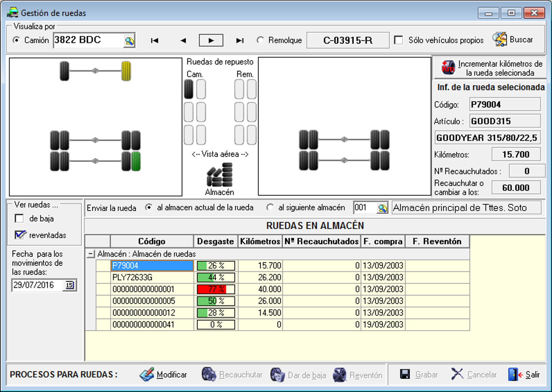Sort table by Kilómetros column header
The width and height of the screenshot is (552, 392).
pyautogui.click(x=260, y=241)
